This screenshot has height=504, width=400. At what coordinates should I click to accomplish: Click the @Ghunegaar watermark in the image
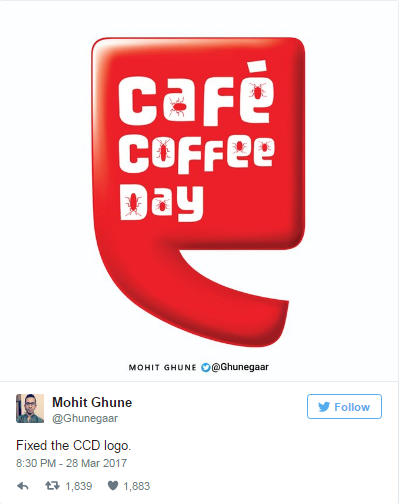pos(240,367)
